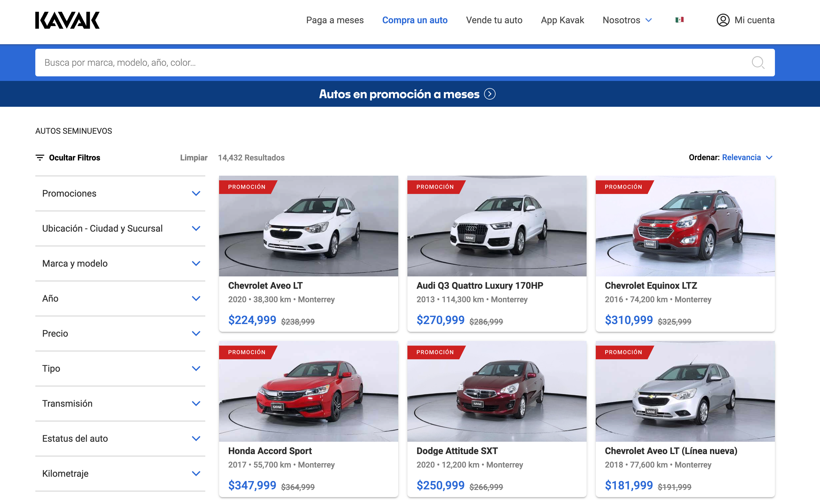Click the Ocultar Filtros filter icon
Image resolution: width=820 pixels, height=504 pixels.
point(40,158)
